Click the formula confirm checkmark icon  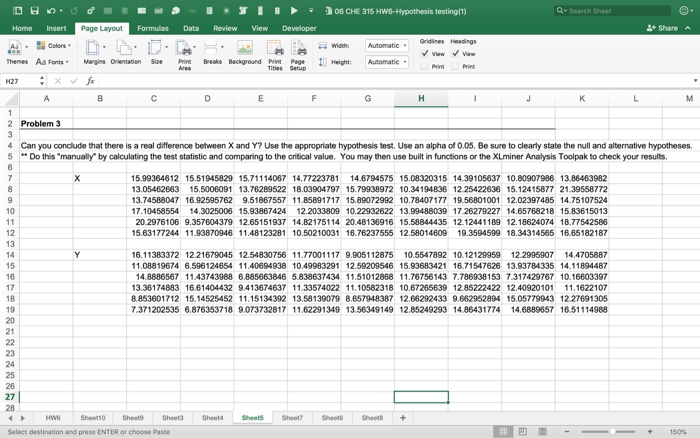(74, 81)
